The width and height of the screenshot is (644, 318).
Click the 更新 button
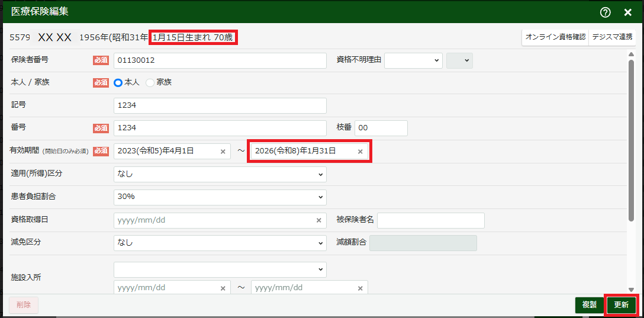coord(622,305)
